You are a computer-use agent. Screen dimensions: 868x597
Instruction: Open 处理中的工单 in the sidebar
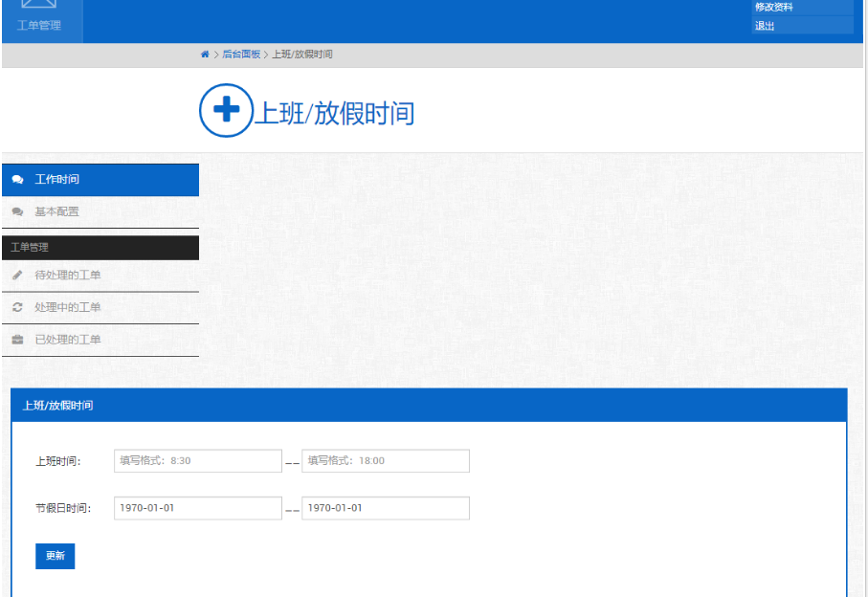pos(100,308)
